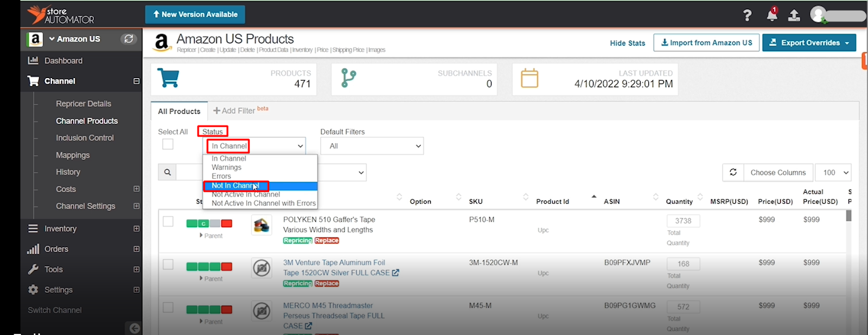The width and height of the screenshot is (868, 335).
Task: Open the user avatar profile icon
Action: point(819,15)
